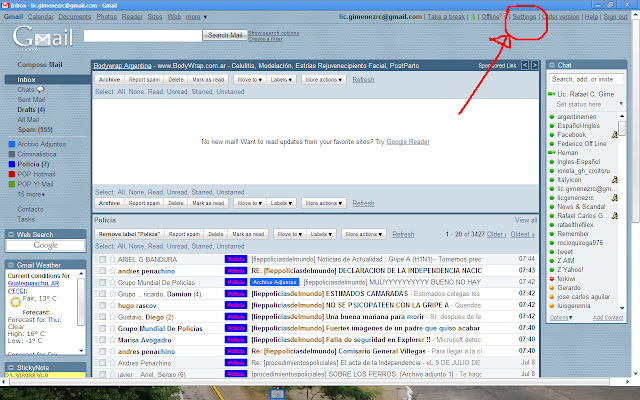Select checkbox for ARIEL G BANDURA message
The width and height of the screenshot is (640, 400).
pos(102,260)
